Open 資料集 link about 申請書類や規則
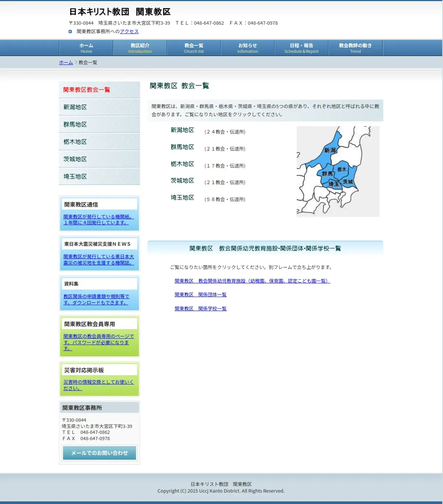The image size is (443, 504). (96, 300)
